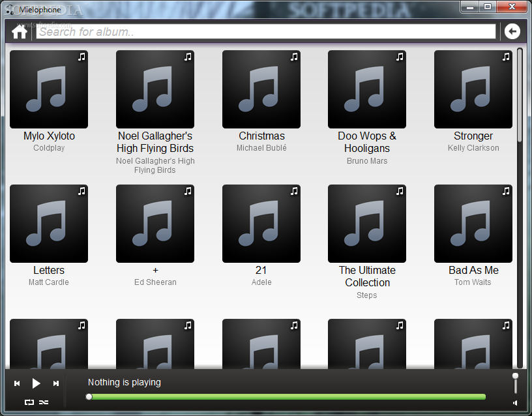Click the progress bar knob
The width and height of the screenshot is (532, 416).
pos(89,396)
